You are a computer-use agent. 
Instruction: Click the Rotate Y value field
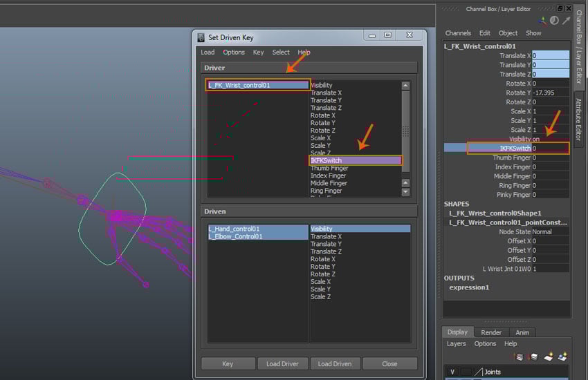click(x=551, y=93)
